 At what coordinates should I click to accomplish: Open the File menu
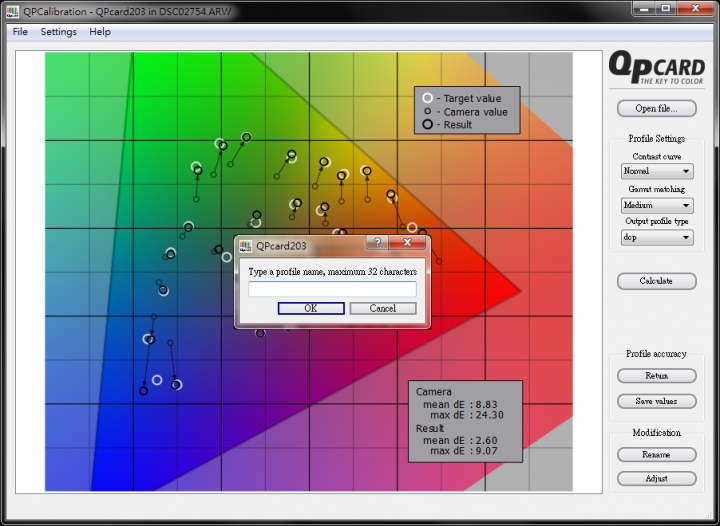20,32
